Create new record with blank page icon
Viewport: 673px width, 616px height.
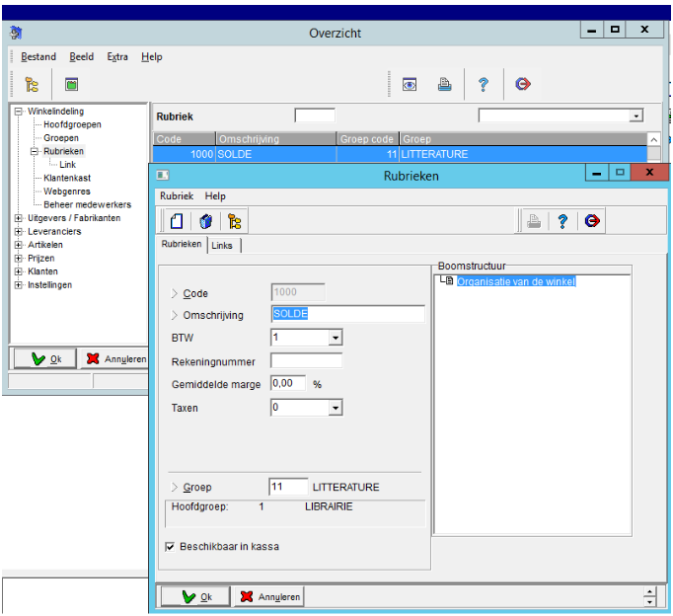tap(177, 221)
